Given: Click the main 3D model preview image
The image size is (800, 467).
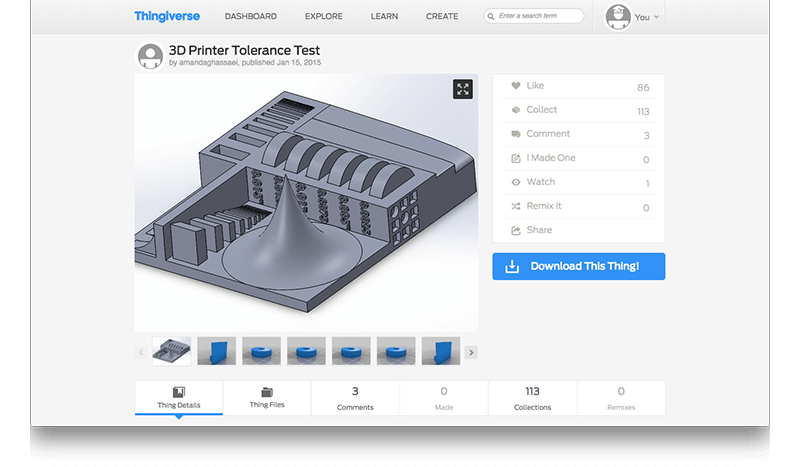Looking at the screenshot, I should point(306,203).
